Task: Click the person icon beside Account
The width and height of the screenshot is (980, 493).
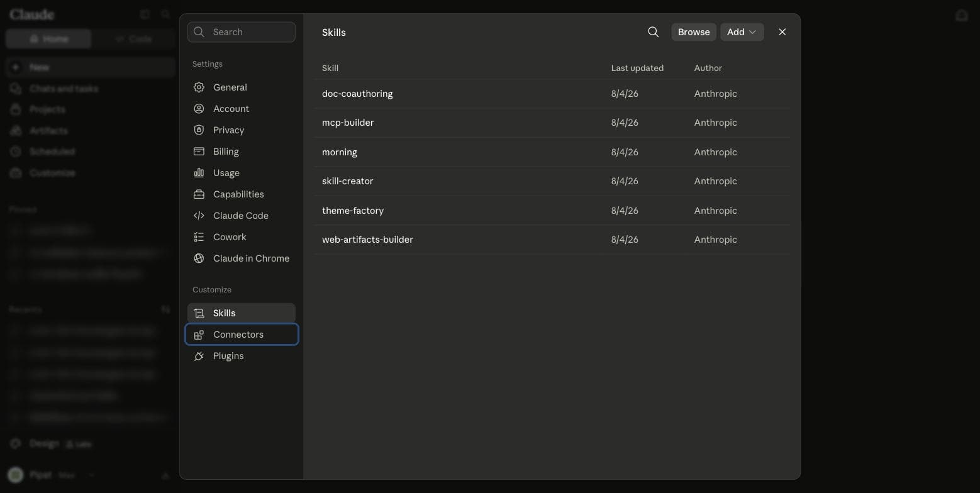Action: click(199, 109)
